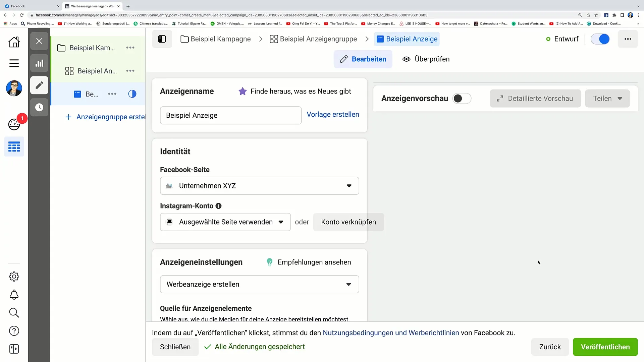
Task: Go to Beispiel Anzeigengruppe breadcrumb
Action: tap(313, 39)
